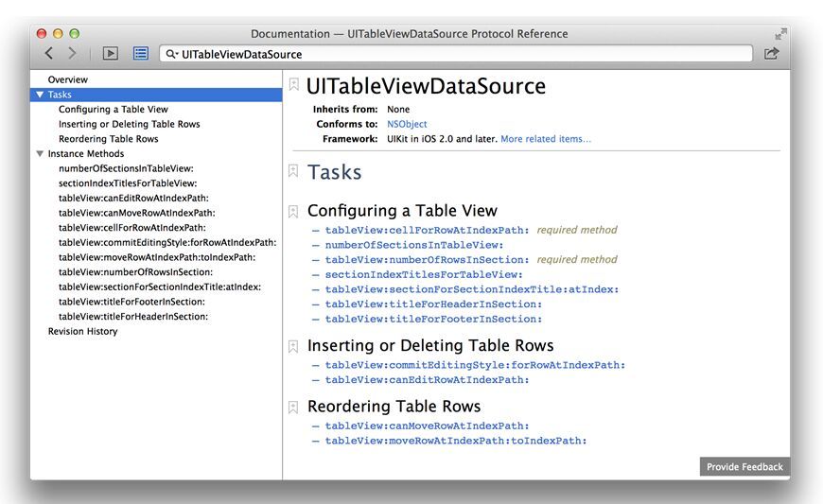Open numberOfSectionsInTableView: link in content
The width and height of the screenshot is (823, 504).
[414, 245]
